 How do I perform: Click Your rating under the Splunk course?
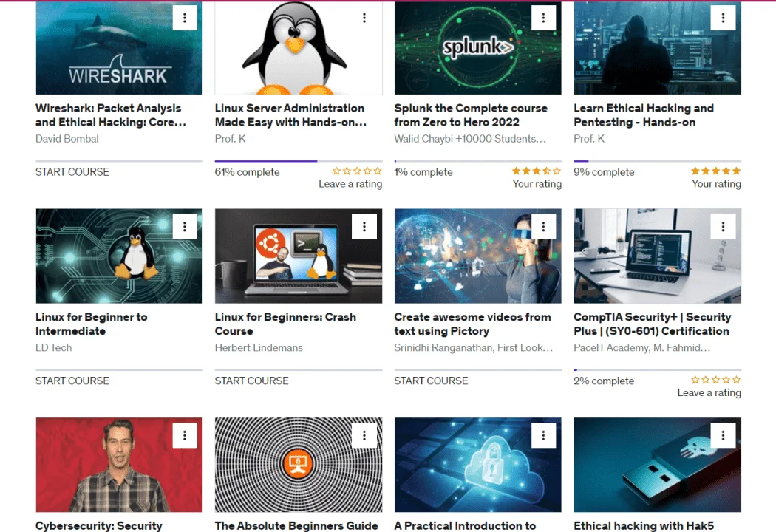coord(537,184)
